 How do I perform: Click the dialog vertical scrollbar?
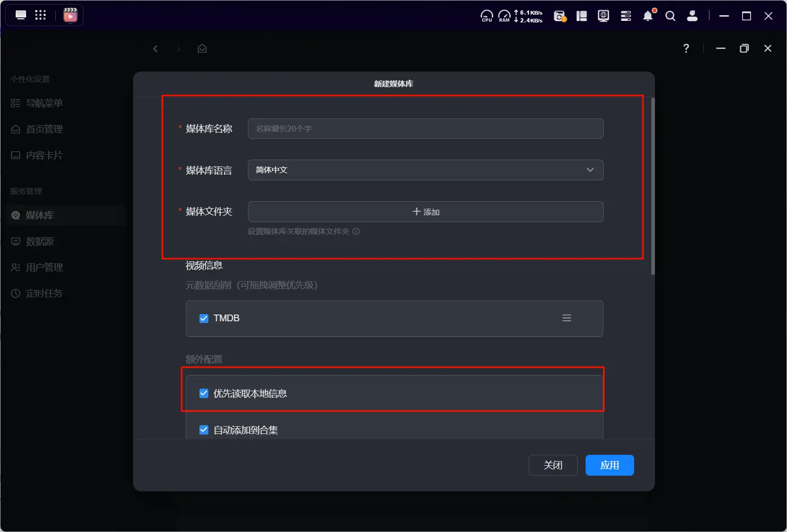tap(652, 186)
